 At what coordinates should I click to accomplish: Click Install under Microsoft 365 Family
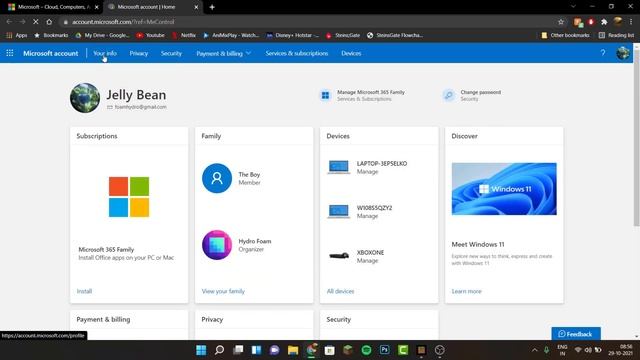point(84,291)
